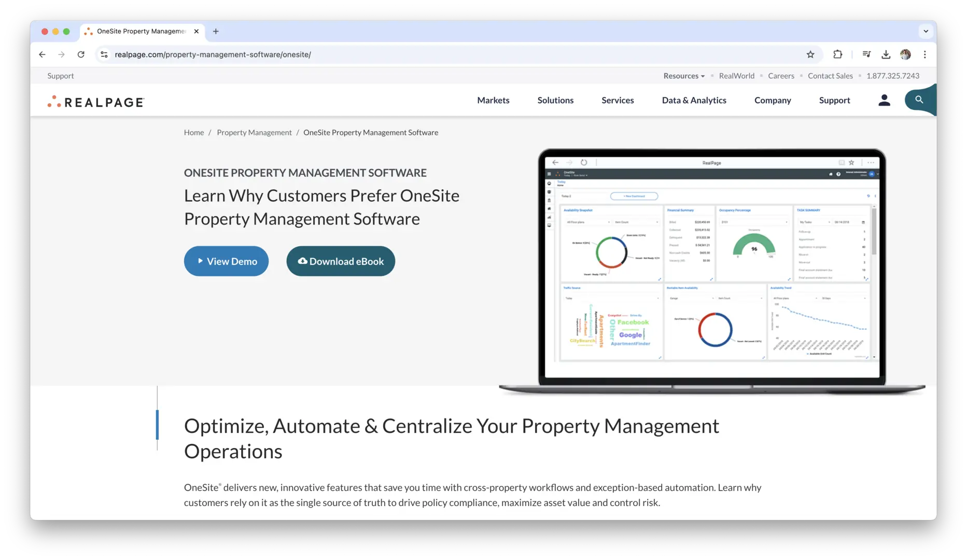967x560 pixels.
Task: Click the Support link in the top utility bar
Action: point(61,76)
